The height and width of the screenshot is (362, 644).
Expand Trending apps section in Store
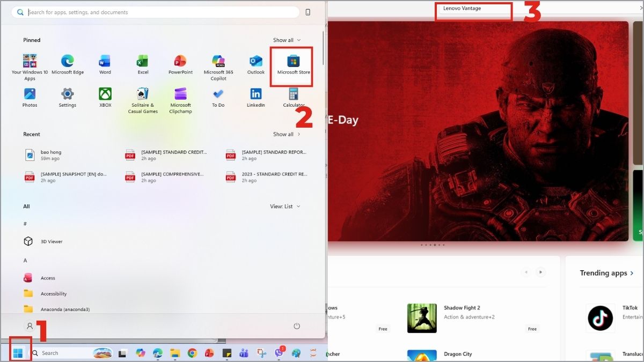[x=606, y=273]
